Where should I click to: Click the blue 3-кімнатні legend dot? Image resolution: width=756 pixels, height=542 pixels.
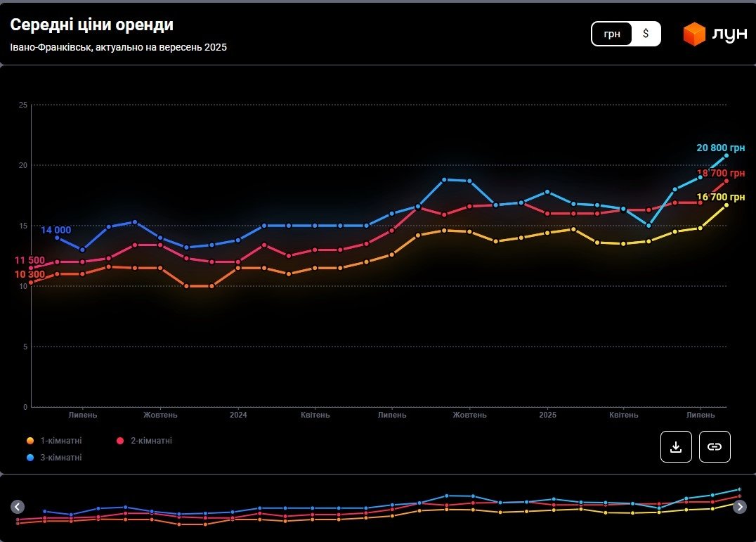coord(30,458)
